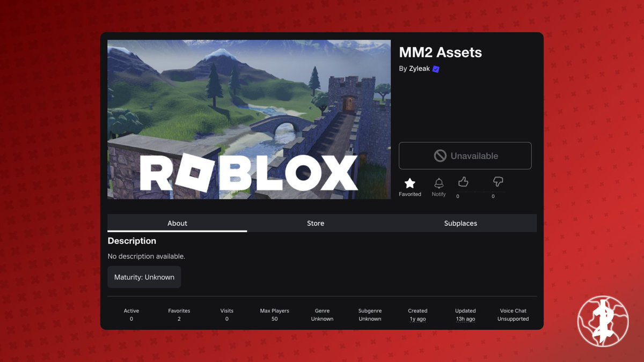Viewport: 644px width, 362px height.
Task: Click the thumbs up like icon
Action: (463, 182)
